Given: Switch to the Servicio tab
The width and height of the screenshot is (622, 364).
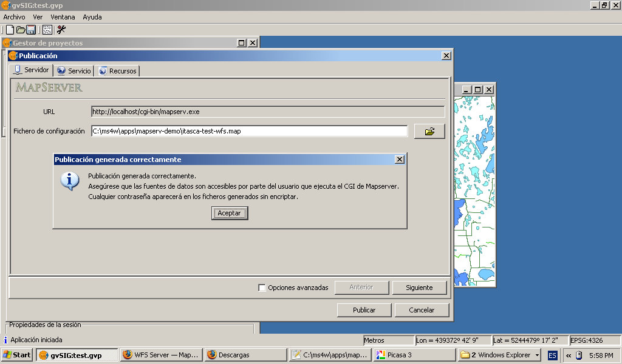Looking at the screenshot, I should (74, 71).
